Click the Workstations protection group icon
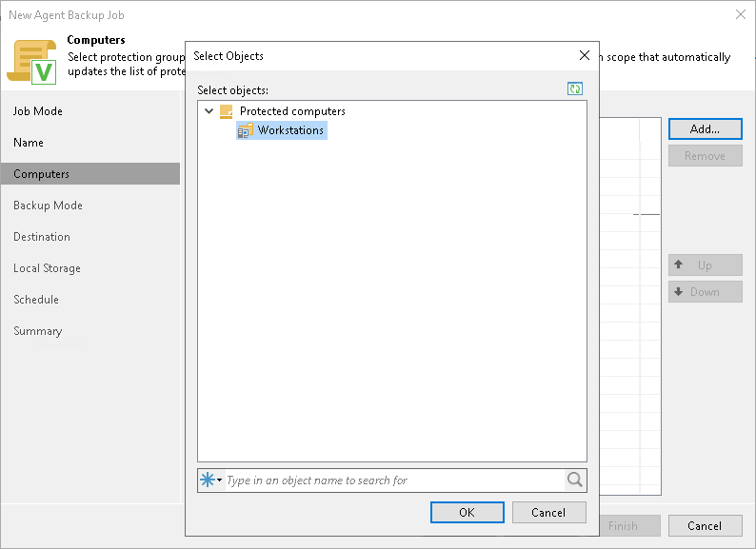This screenshot has width=756, height=549. 246,130
